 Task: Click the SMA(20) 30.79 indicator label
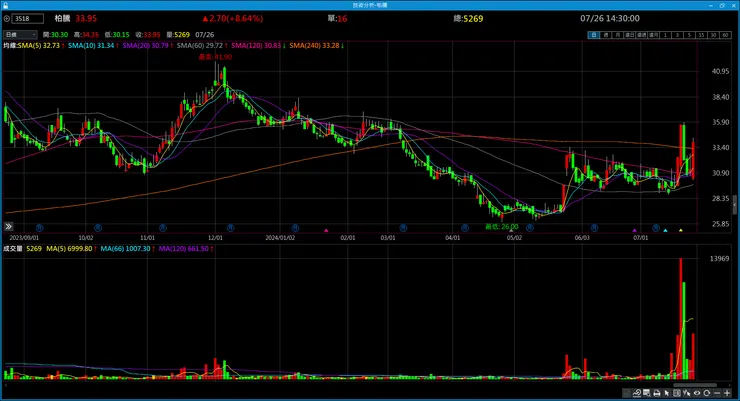[x=145, y=45]
